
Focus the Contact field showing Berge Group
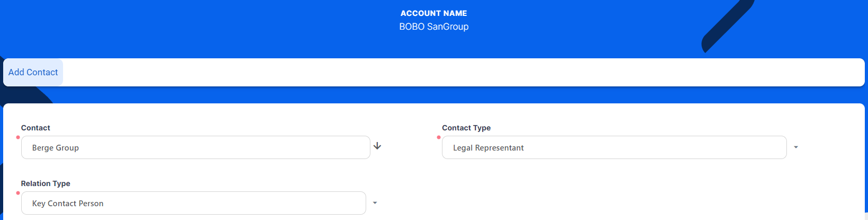tap(195, 147)
